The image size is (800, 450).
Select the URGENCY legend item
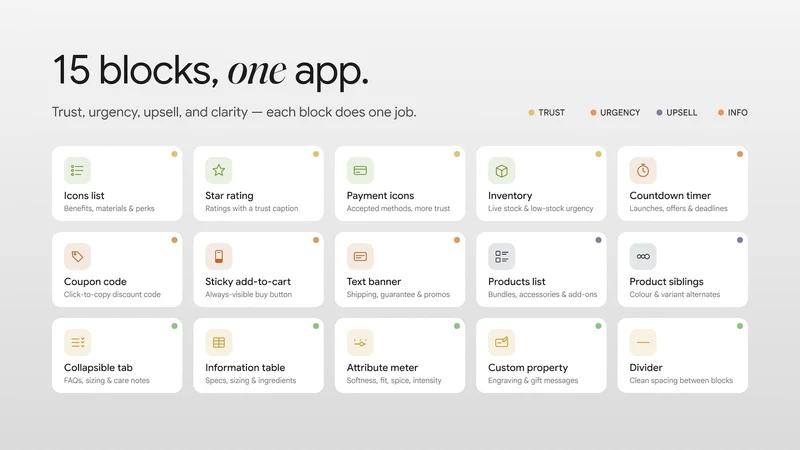click(x=615, y=112)
